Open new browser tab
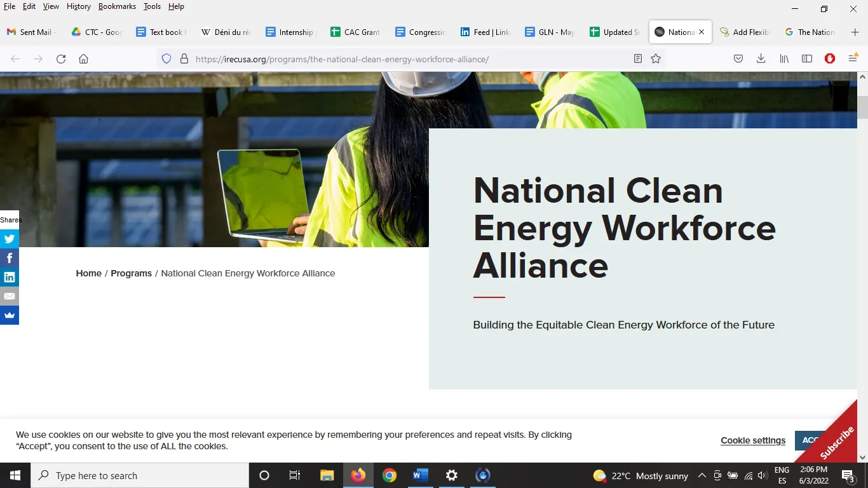 [x=855, y=32]
